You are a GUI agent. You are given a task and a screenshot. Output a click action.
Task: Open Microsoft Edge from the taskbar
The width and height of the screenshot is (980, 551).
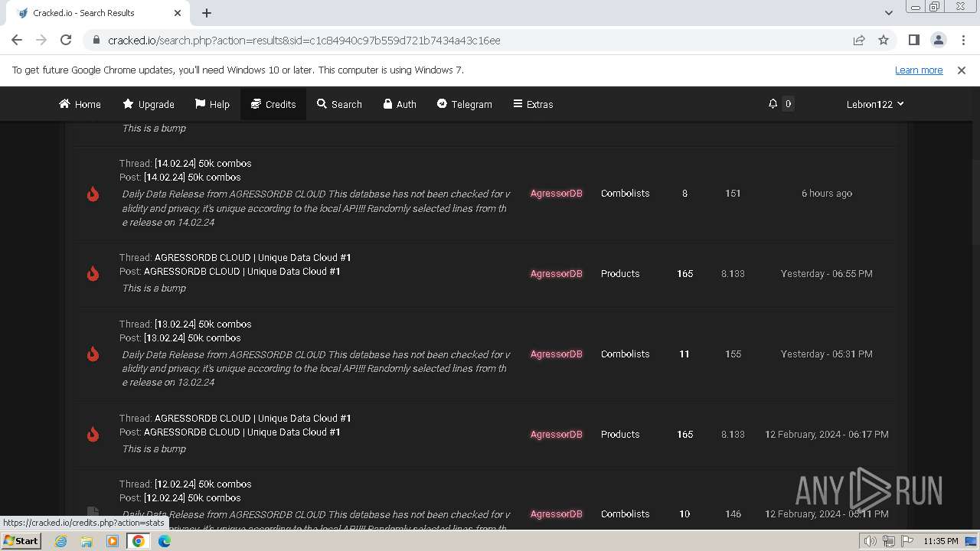(165, 541)
